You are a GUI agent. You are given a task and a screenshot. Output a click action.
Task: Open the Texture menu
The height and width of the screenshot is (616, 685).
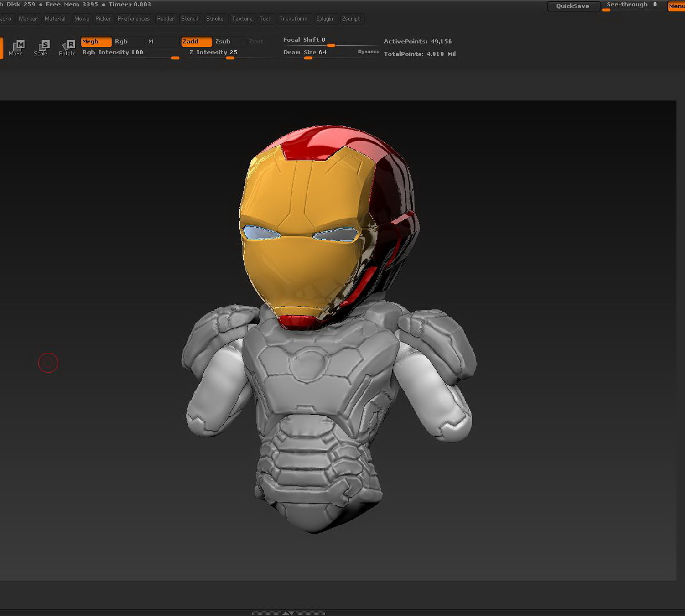[x=242, y=19]
